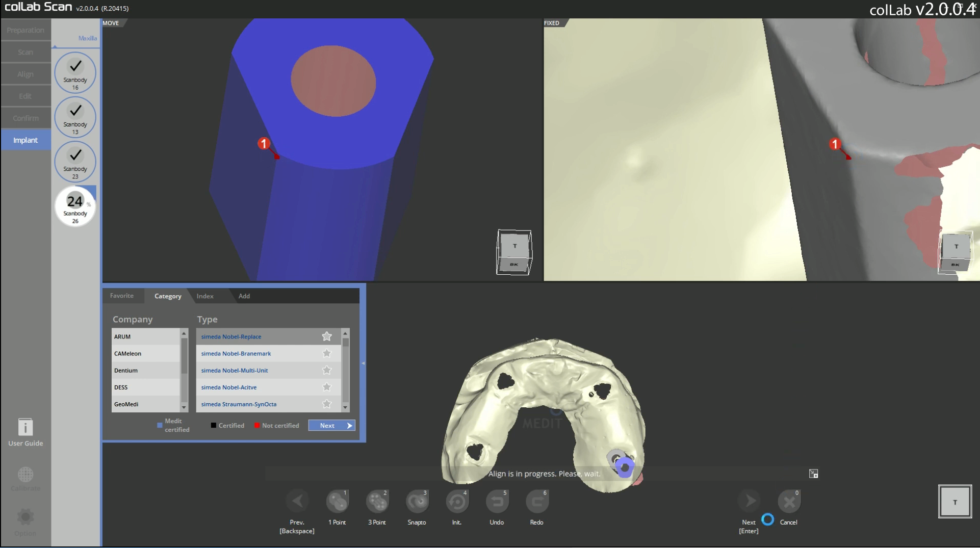Screen dimensions: 980x548
Task: Click Type list scroll up arrow
Action: [345, 333]
